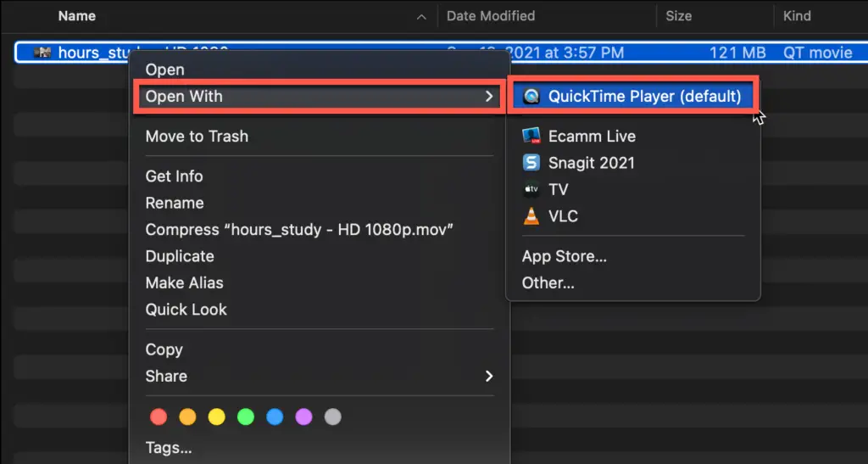Apply the gray tag color
868x464 pixels.
tap(332, 417)
